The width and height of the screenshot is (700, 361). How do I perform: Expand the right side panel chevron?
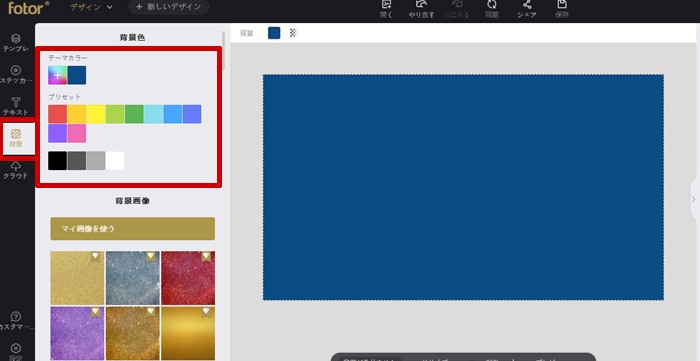pyautogui.click(x=694, y=199)
